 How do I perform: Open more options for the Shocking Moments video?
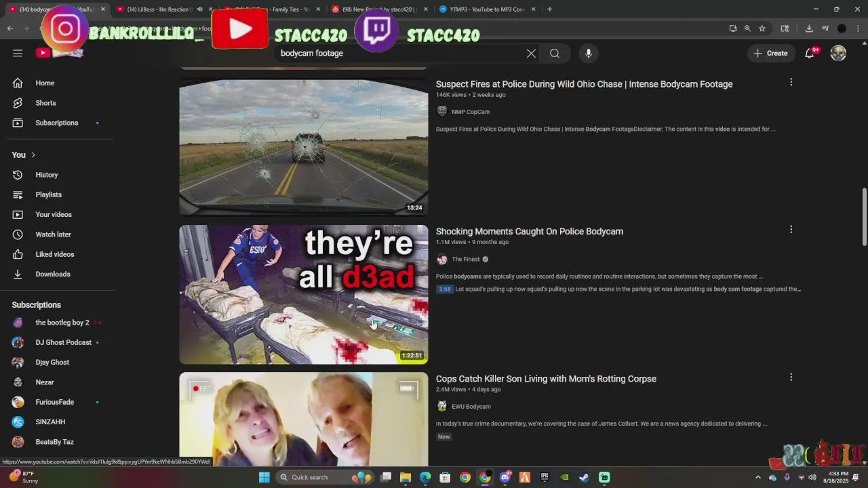coord(791,229)
